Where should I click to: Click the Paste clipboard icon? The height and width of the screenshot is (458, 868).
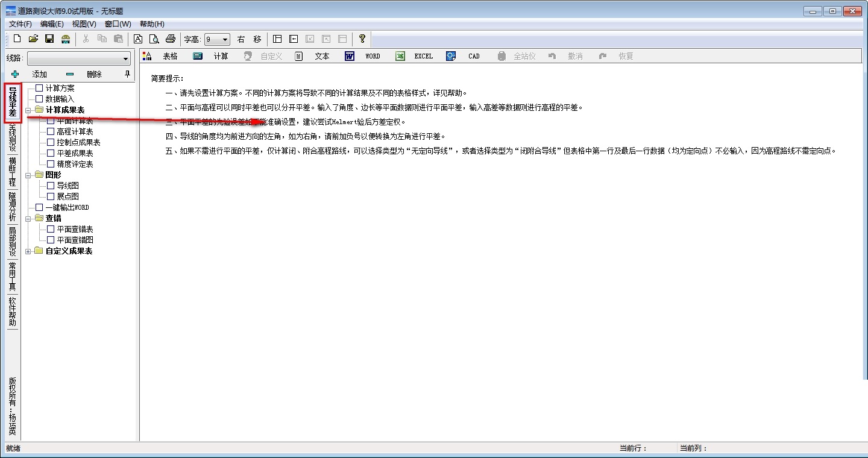(x=118, y=39)
